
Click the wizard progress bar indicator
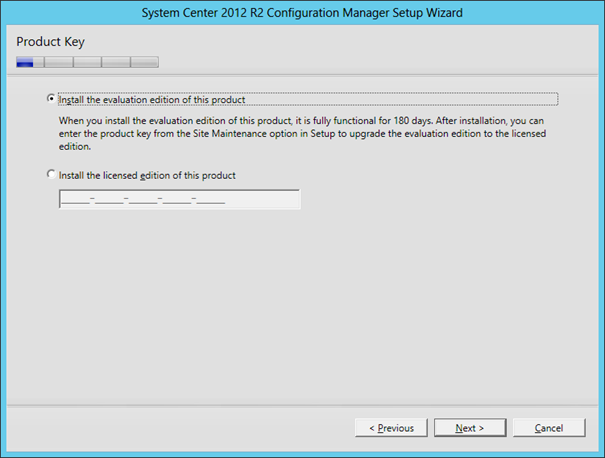[x=87, y=62]
